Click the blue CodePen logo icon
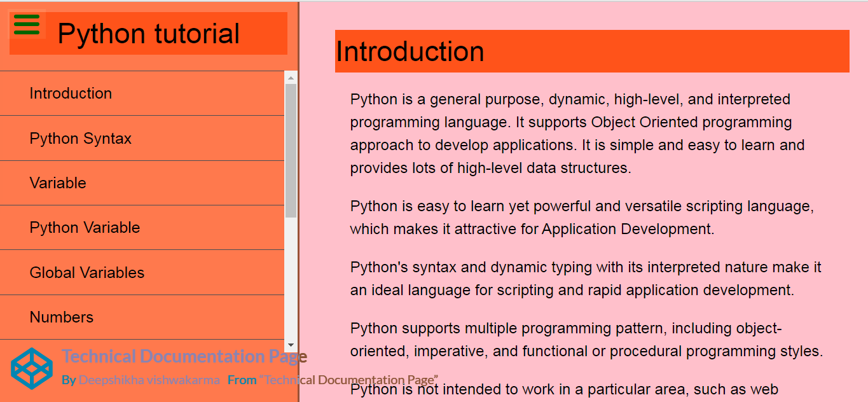Viewport: 868px width, 402px height. [32, 368]
